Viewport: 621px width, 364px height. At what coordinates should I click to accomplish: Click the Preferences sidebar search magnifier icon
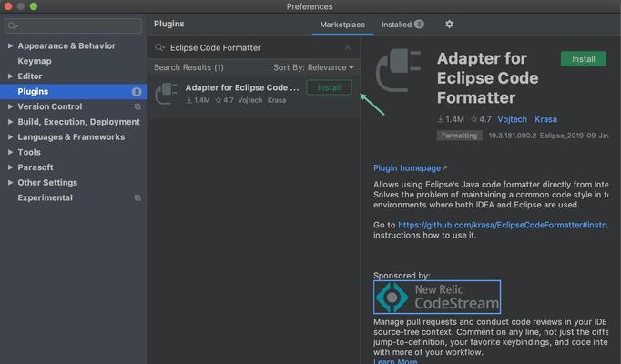pos(12,26)
